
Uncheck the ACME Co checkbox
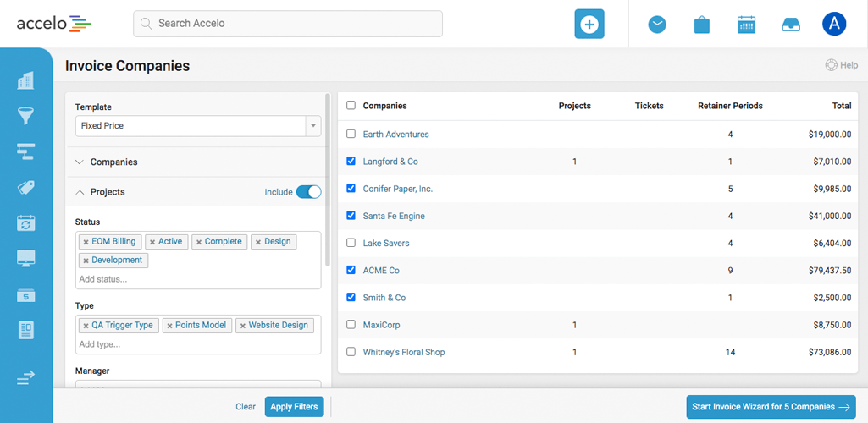[x=351, y=270]
